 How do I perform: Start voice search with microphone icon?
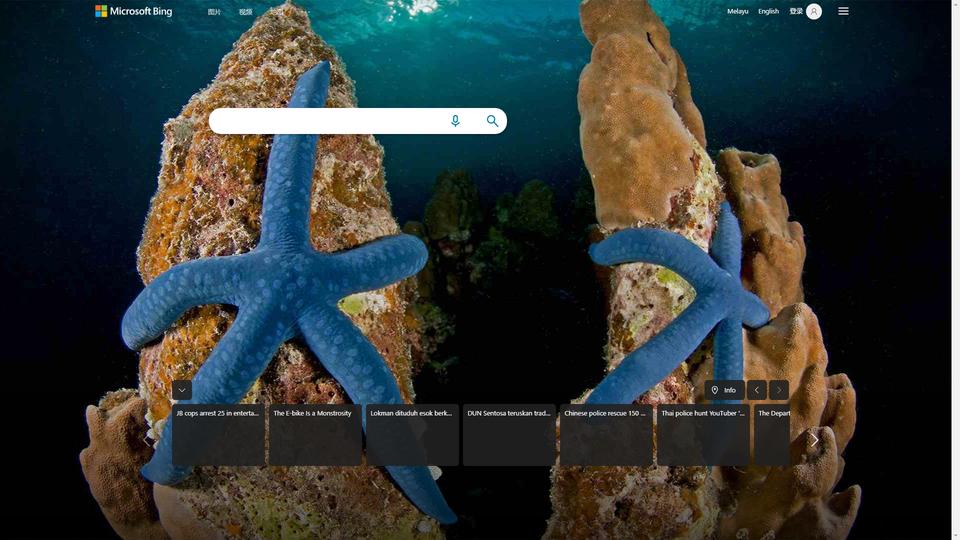[455, 121]
